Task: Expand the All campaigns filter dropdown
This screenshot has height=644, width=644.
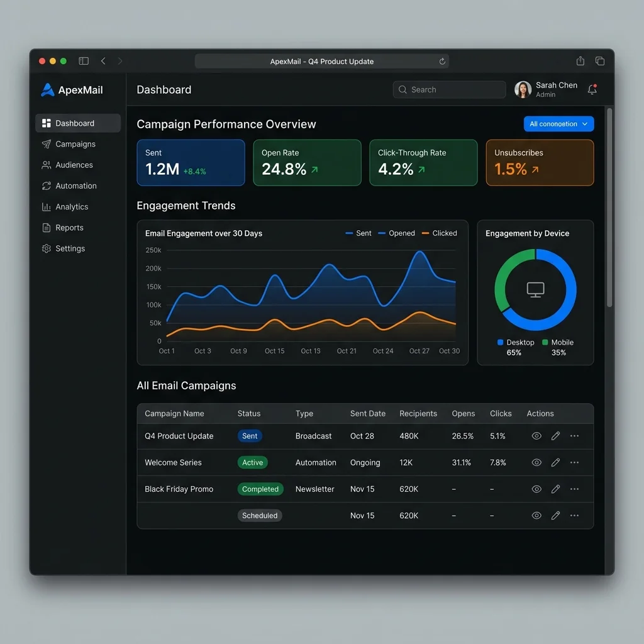Action: [558, 124]
